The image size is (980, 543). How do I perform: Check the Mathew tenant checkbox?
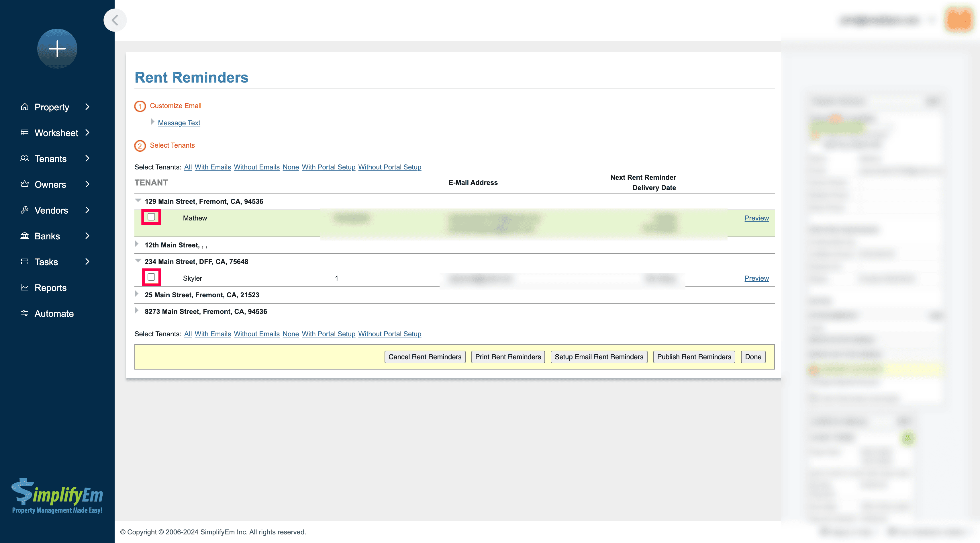point(151,217)
